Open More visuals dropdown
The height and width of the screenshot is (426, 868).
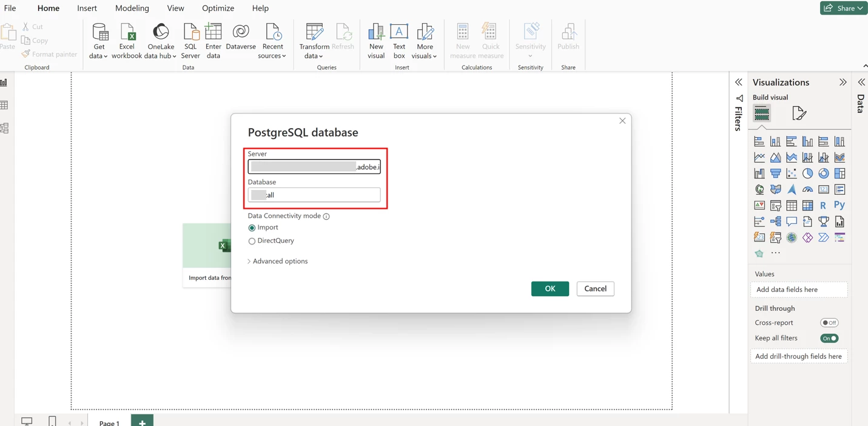click(x=425, y=41)
